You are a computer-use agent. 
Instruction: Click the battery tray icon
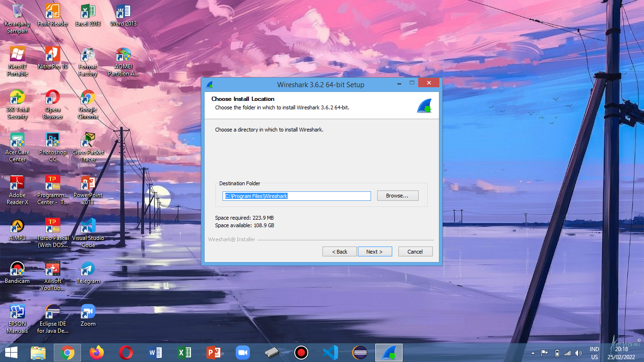click(557, 353)
